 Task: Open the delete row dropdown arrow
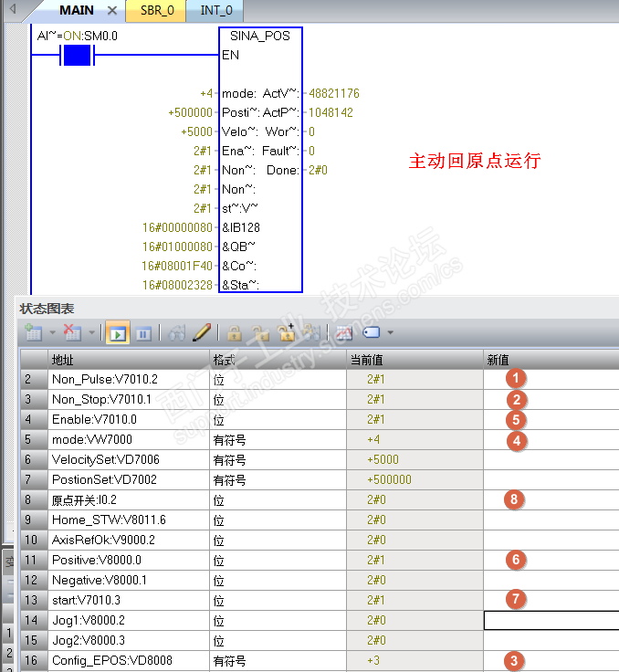(x=91, y=332)
